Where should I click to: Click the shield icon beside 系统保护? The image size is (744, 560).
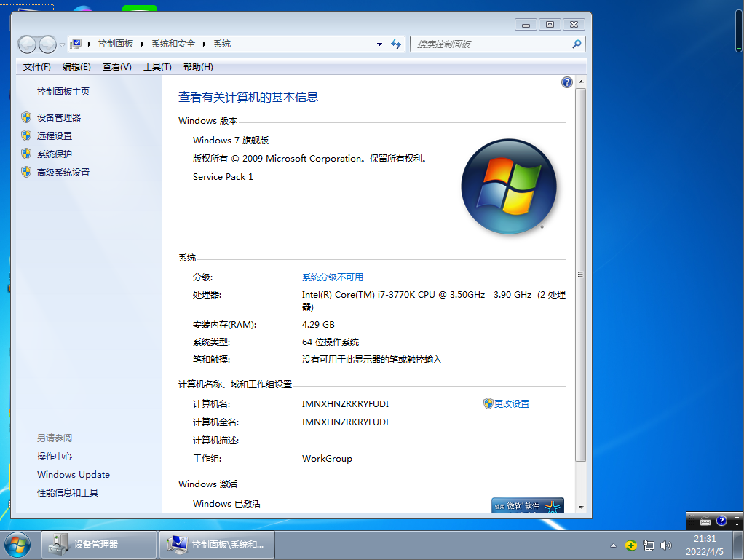click(x=26, y=154)
